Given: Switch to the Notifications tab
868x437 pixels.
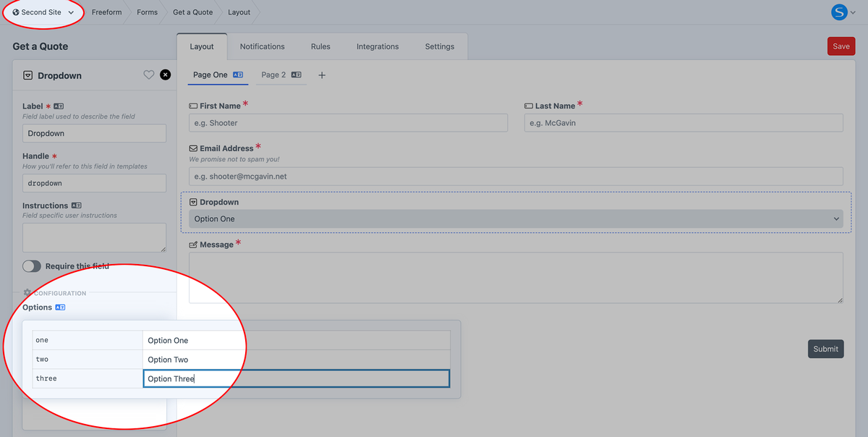Looking at the screenshot, I should 262,46.
